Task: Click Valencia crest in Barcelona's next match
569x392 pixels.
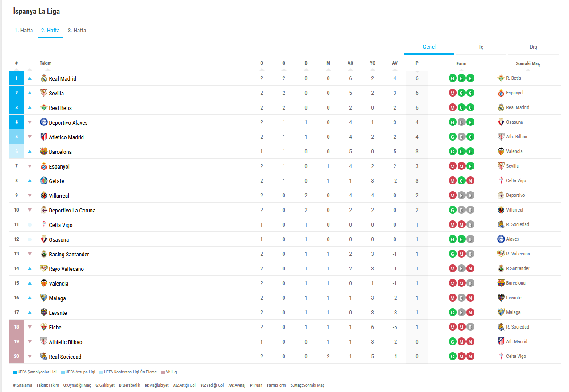Action: (501, 151)
